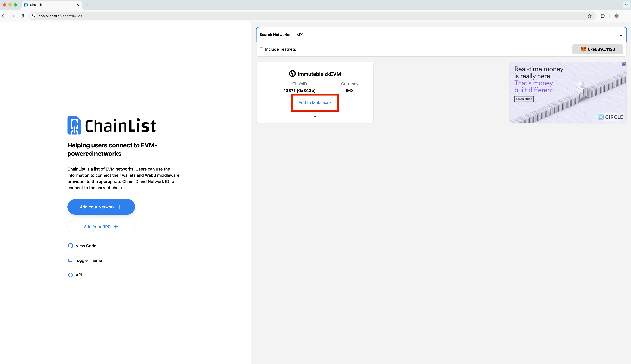
Task: Open site information icon in address bar
Action: pyautogui.click(x=33, y=16)
